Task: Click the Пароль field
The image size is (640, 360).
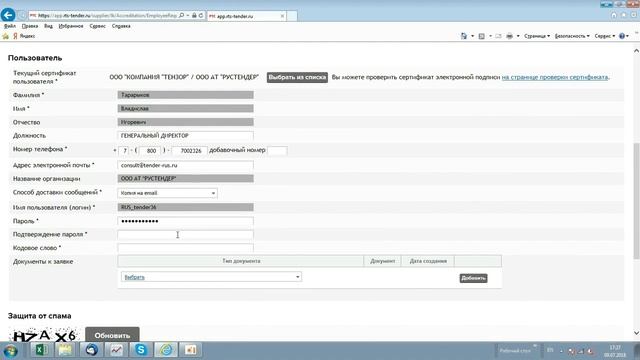Action: pos(185,221)
